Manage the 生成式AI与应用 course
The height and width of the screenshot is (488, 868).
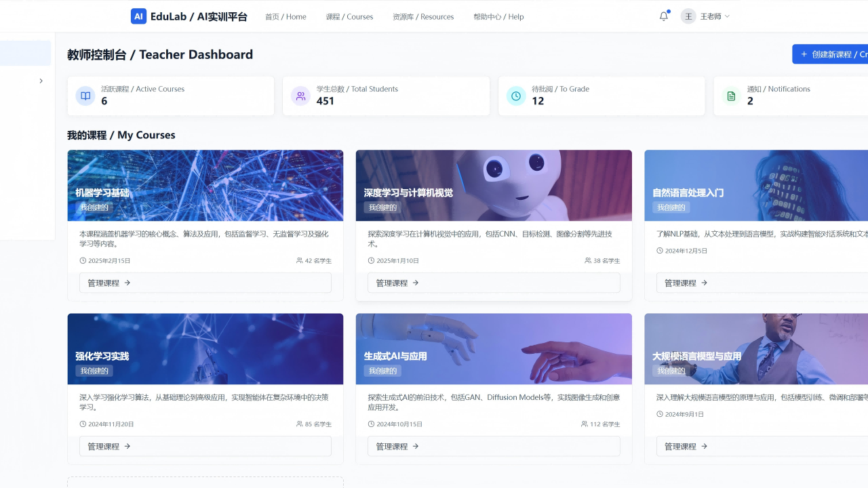point(494,446)
